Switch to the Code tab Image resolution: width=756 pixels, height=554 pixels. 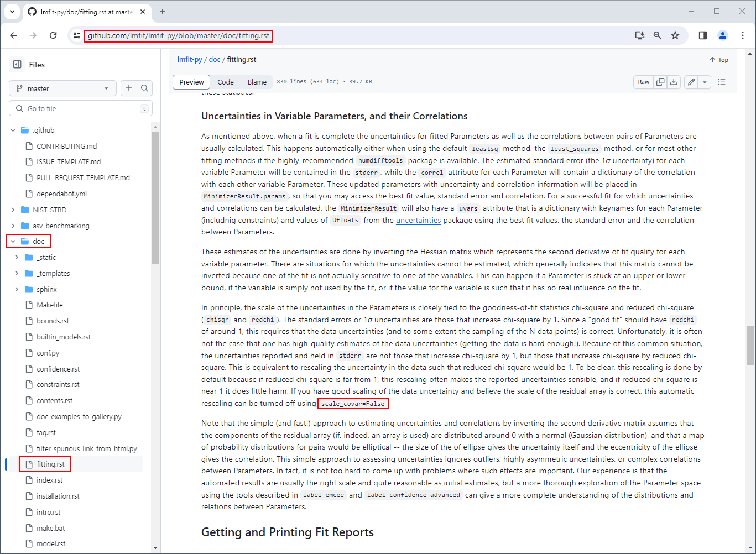coord(226,82)
